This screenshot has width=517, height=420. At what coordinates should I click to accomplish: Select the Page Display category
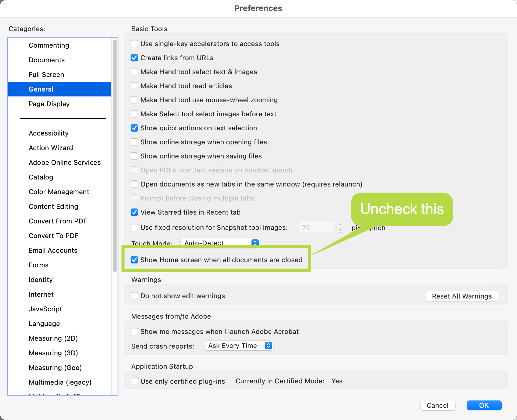point(49,104)
